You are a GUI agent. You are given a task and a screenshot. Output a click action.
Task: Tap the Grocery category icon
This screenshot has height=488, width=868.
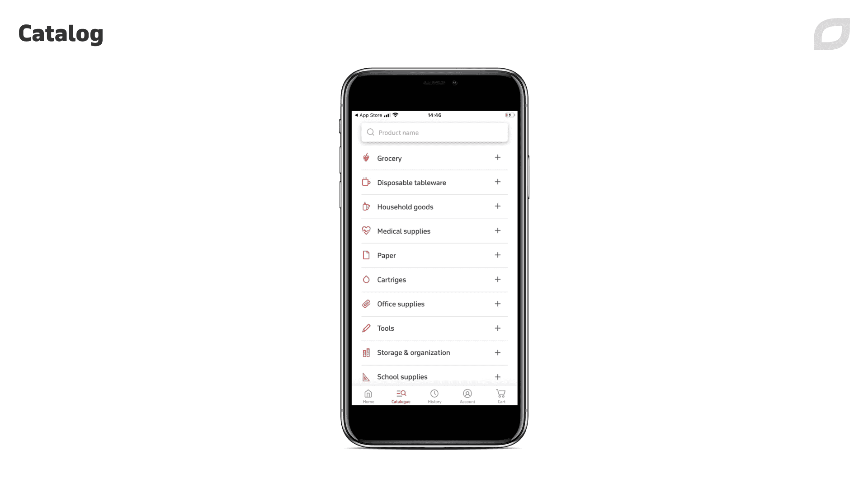366,157
